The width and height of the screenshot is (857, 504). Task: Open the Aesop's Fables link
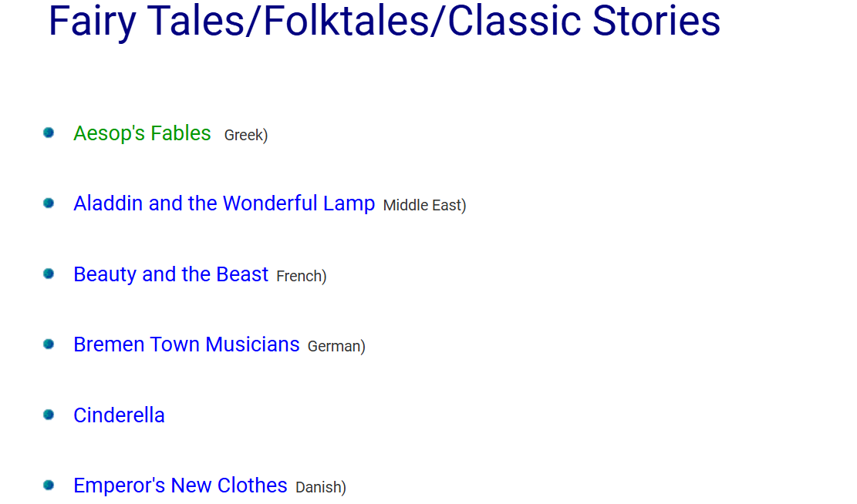(x=142, y=134)
